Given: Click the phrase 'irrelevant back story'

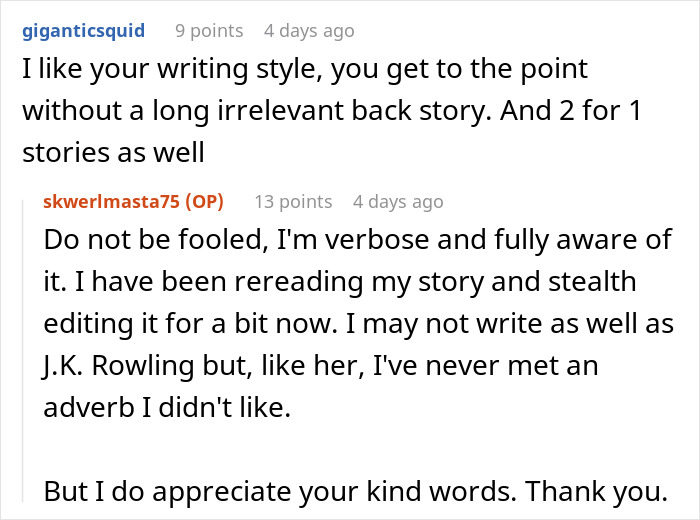Looking at the screenshot, I should [x=354, y=111].
